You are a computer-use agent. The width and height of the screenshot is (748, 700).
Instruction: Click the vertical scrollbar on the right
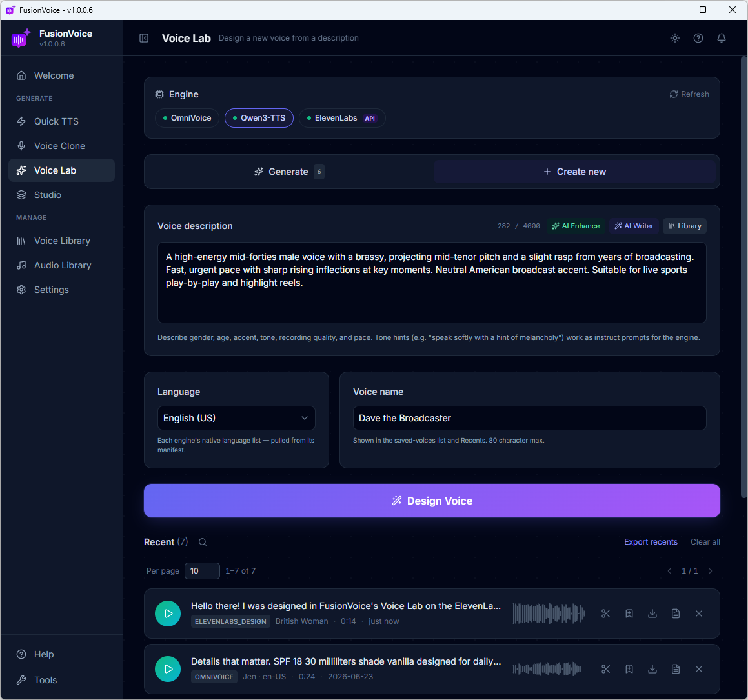[x=743, y=277]
